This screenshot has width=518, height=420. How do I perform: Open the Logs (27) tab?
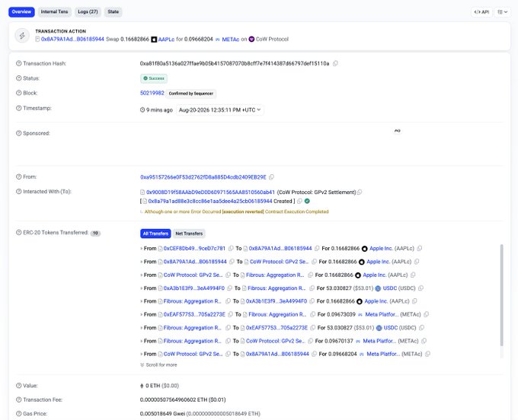pos(88,12)
